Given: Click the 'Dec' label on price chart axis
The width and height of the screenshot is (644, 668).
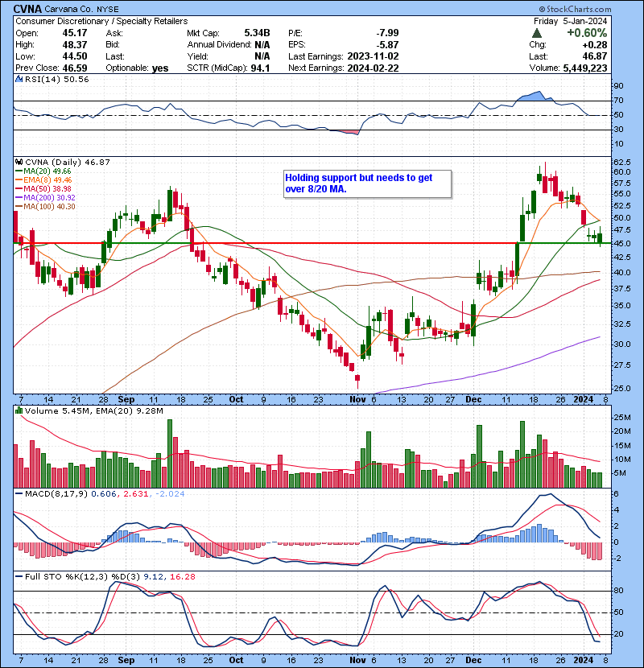Looking at the screenshot, I should click(473, 400).
